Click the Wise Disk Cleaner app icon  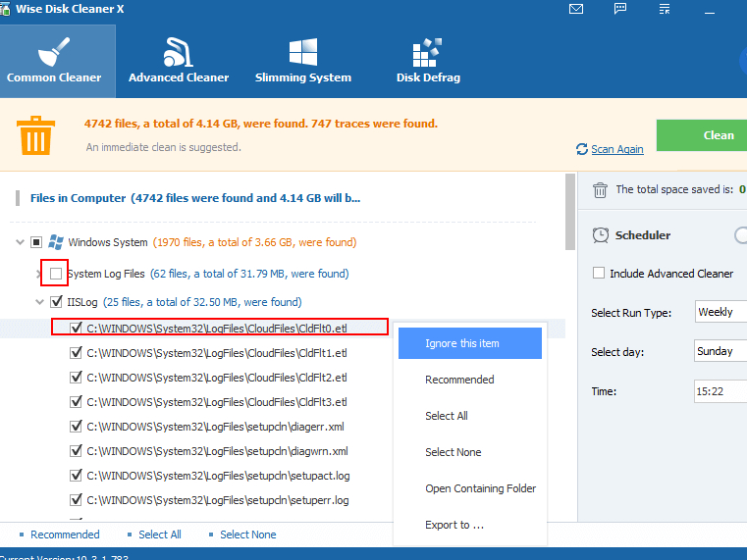tap(5, 9)
